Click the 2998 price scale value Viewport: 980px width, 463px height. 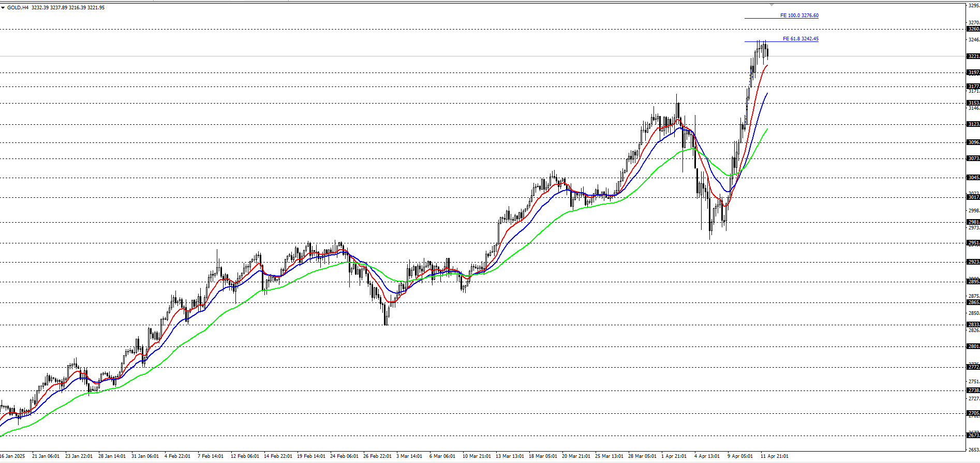pos(974,211)
